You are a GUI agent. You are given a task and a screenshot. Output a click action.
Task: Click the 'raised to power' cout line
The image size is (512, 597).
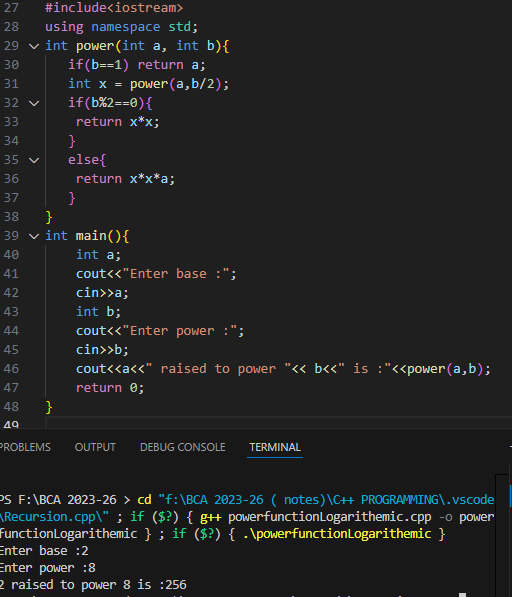(x=283, y=369)
